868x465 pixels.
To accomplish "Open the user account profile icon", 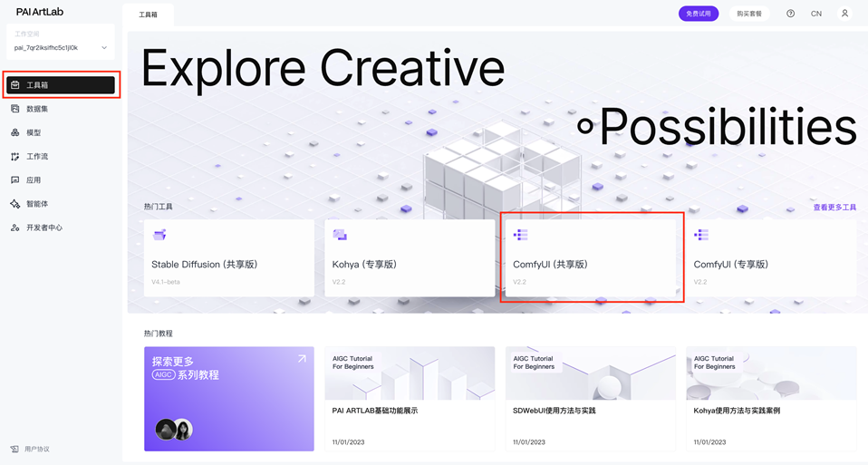I will 844,14.
